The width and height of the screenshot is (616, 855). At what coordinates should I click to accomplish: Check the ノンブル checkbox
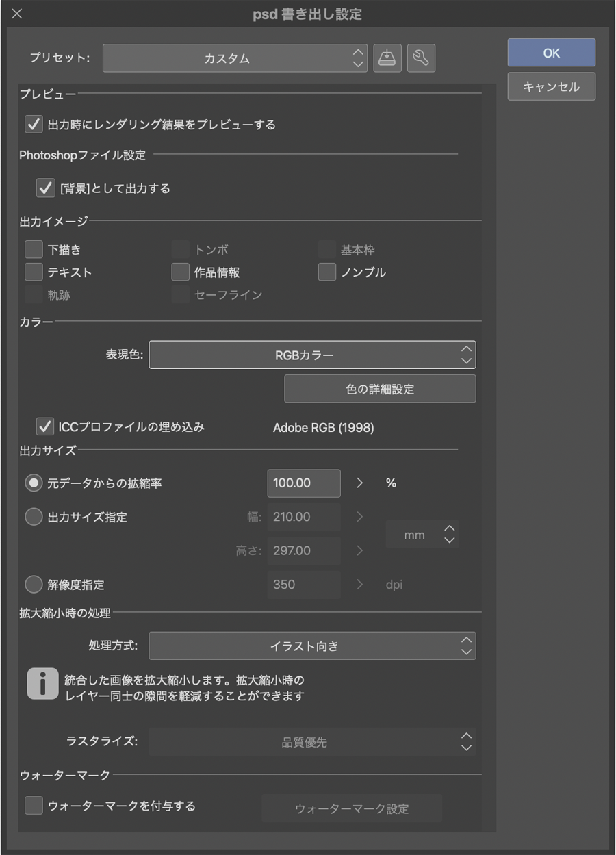click(x=327, y=272)
